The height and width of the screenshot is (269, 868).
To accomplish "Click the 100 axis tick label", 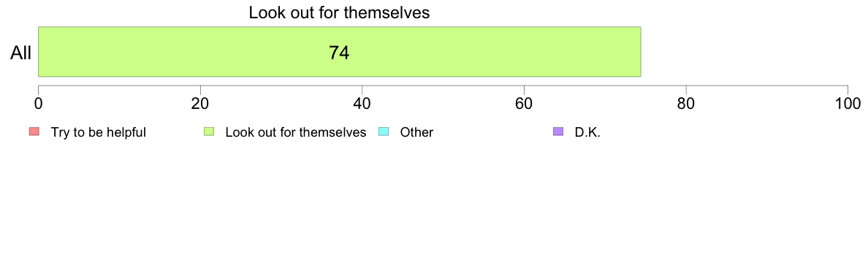I will 846,104.
